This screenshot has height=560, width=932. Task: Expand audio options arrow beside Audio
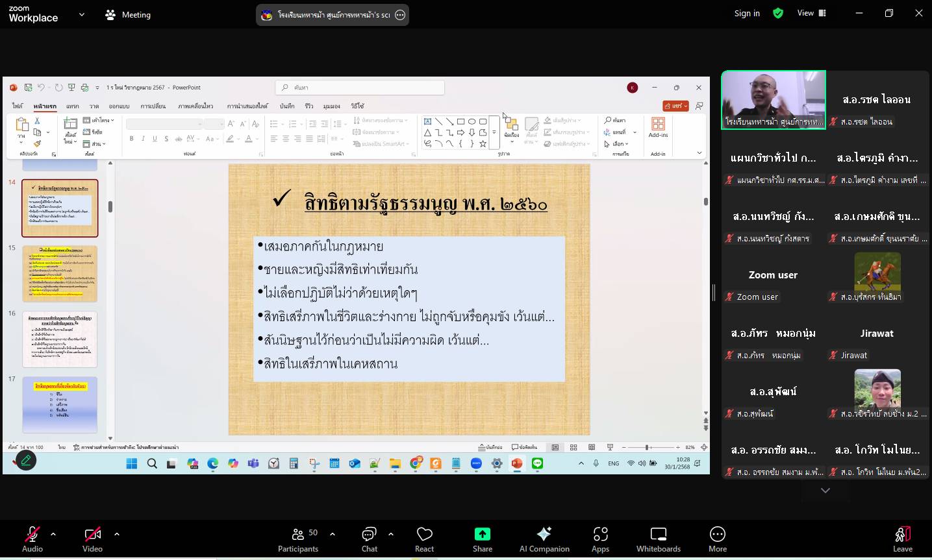click(53, 534)
